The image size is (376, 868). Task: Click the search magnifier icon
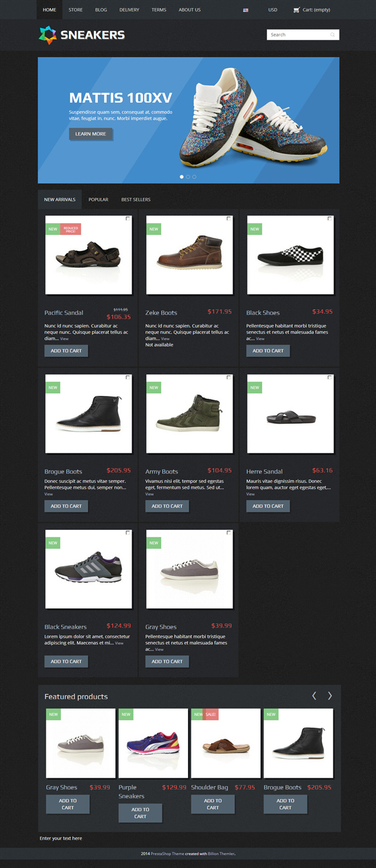(x=333, y=35)
